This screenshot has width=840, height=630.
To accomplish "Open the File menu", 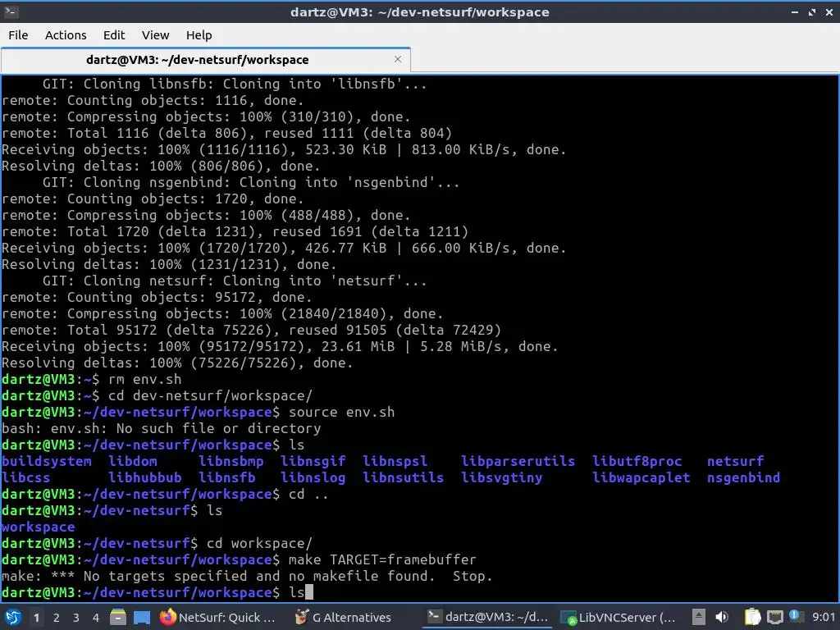I will point(18,35).
